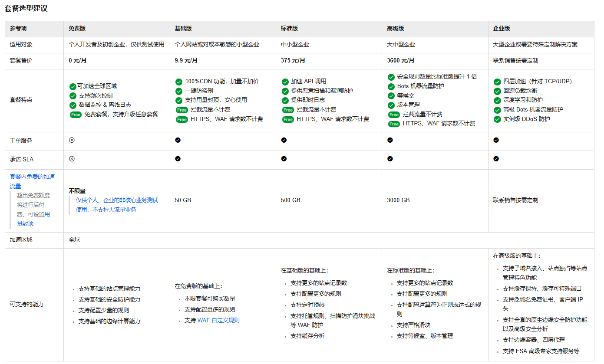The height and width of the screenshot is (364, 604).
Task: Click green checkmark next to 可加速全球区域
Action: tap(73, 86)
